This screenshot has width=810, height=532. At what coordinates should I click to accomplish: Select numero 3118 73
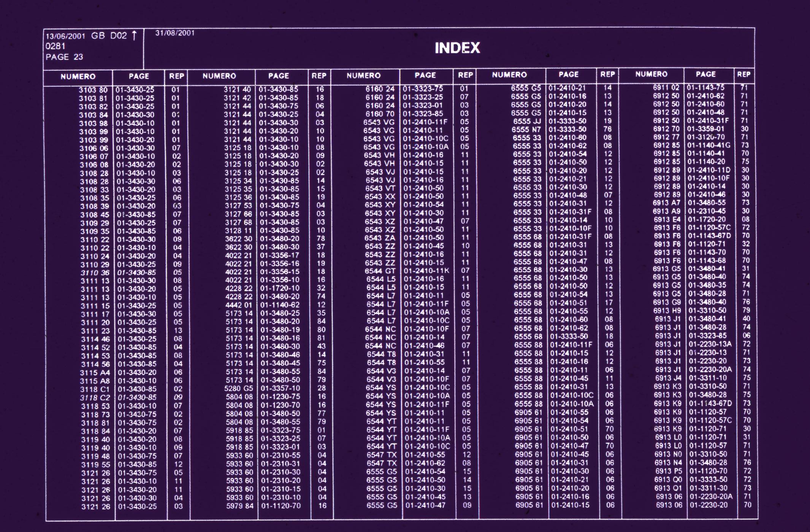click(x=95, y=414)
